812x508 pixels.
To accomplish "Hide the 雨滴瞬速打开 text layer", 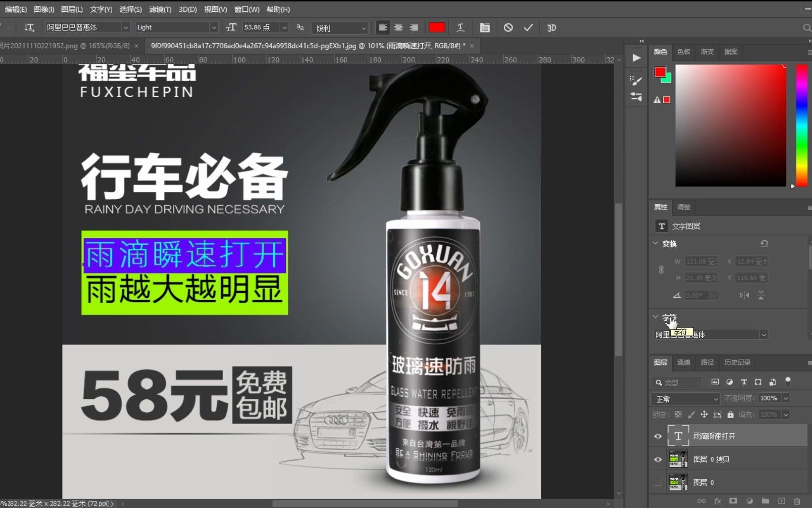I will 658,436.
